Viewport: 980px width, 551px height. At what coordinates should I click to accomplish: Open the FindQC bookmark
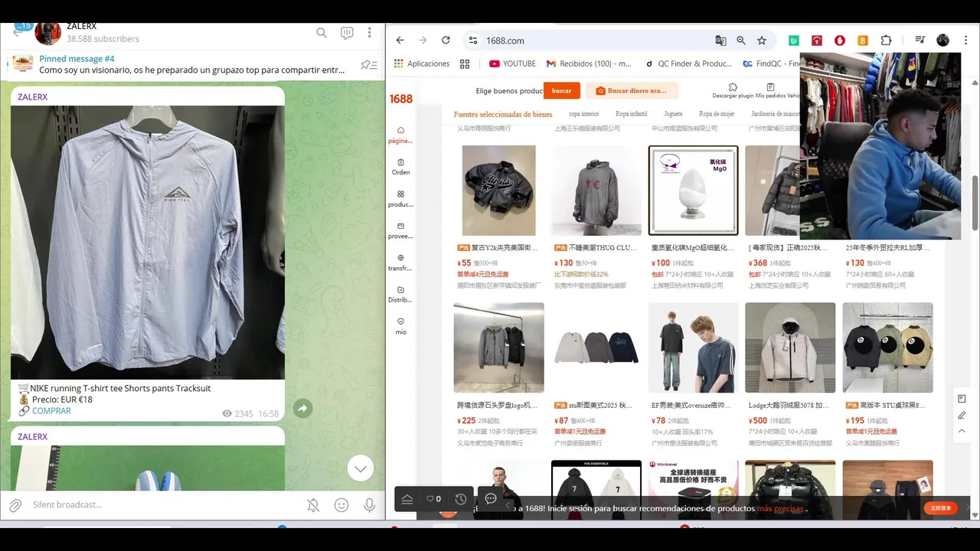coord(772,64)
